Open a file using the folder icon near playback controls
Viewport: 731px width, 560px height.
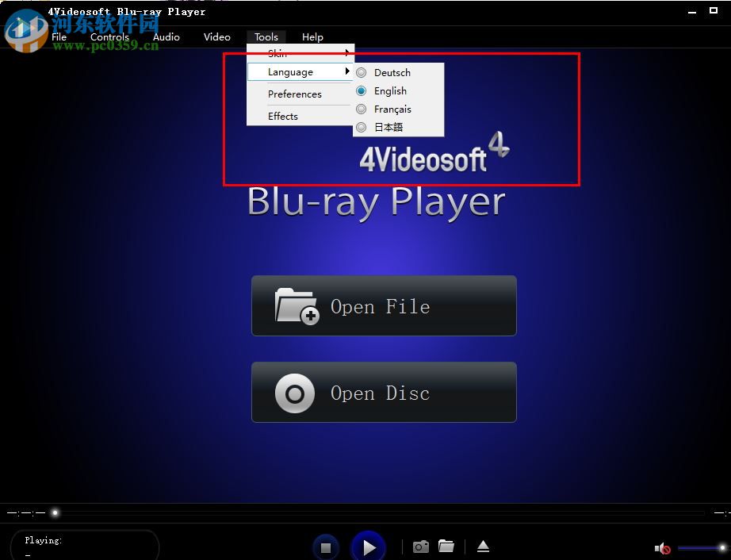coord(446,546)
